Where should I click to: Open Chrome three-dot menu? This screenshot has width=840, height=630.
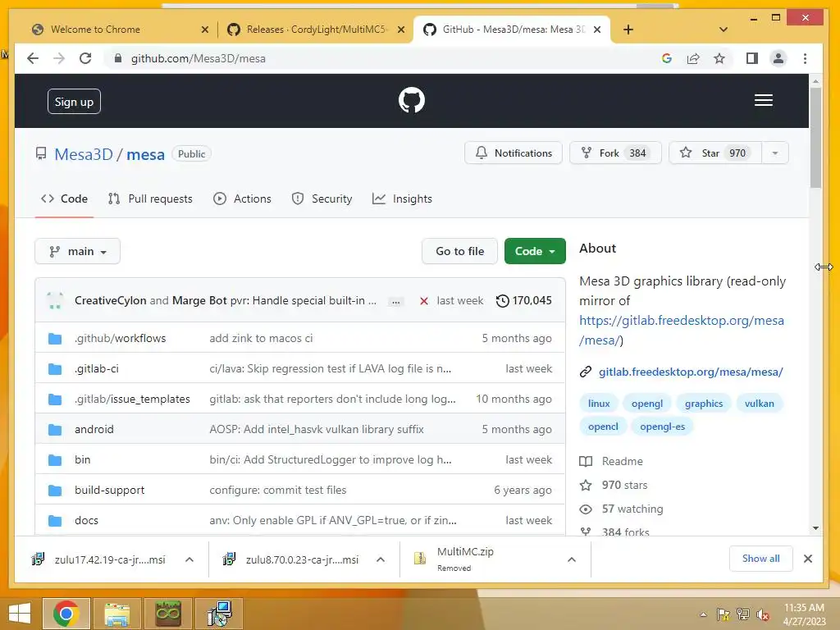point(805,58)
